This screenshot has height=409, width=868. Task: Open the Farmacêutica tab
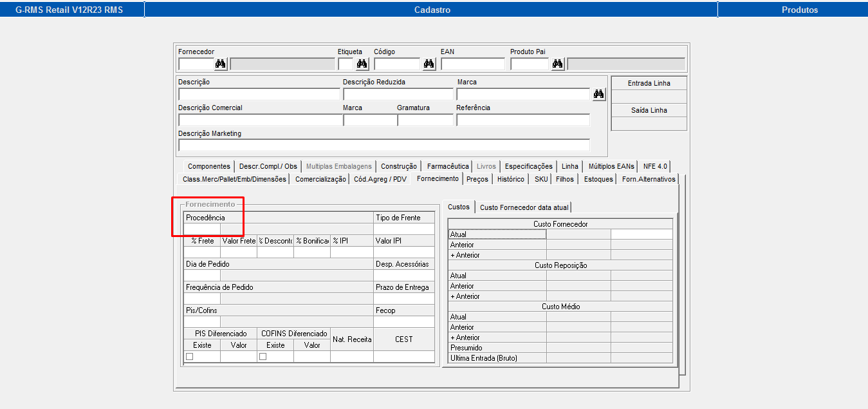click(x=448, y=166)
